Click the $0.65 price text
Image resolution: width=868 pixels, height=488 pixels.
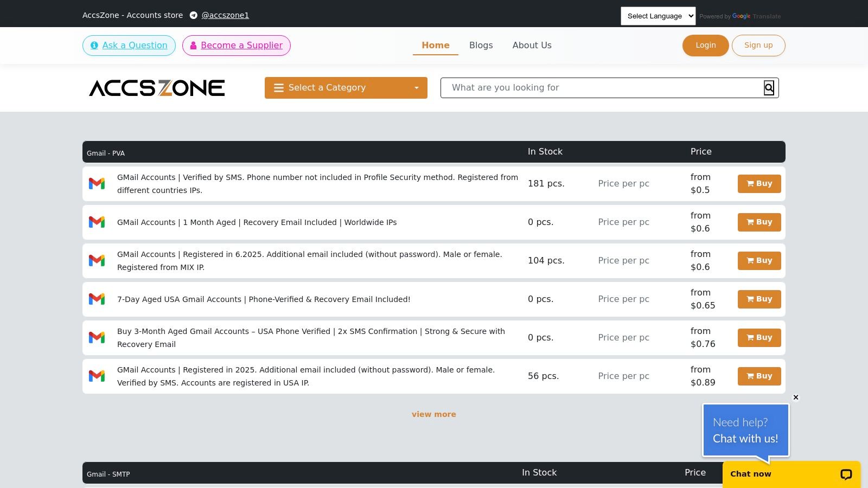click(703, 306)
